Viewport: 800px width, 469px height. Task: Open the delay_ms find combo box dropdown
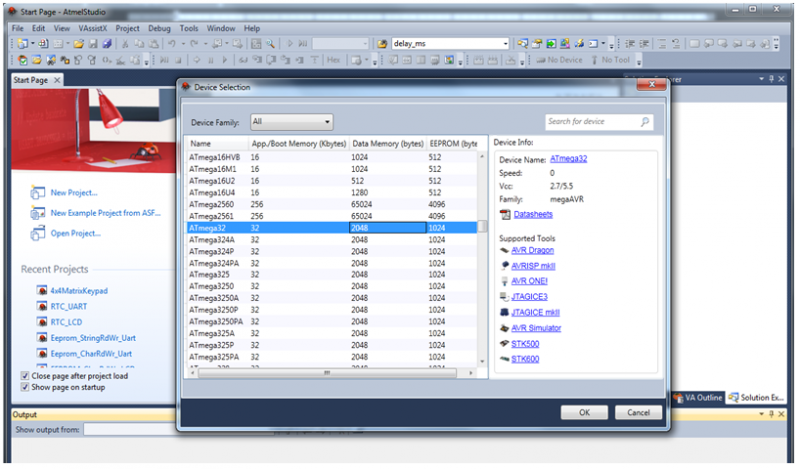(x=505, y=44)
